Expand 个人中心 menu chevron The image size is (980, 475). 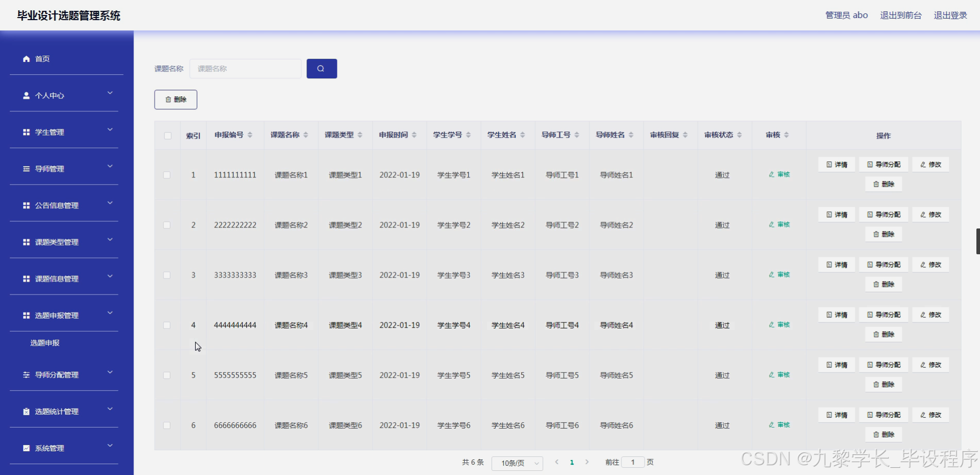110,93
